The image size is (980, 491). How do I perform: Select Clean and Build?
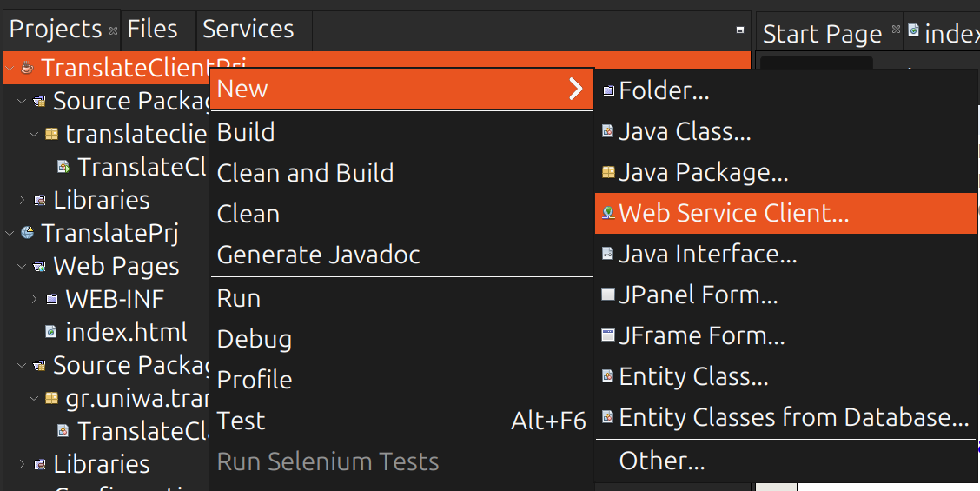(x=401, y=173)
